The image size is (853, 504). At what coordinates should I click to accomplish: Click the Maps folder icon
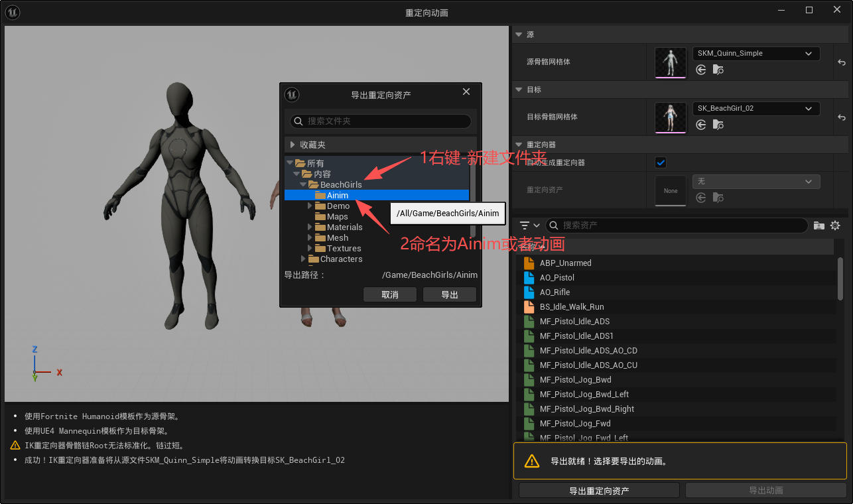(x=320, y=217)
